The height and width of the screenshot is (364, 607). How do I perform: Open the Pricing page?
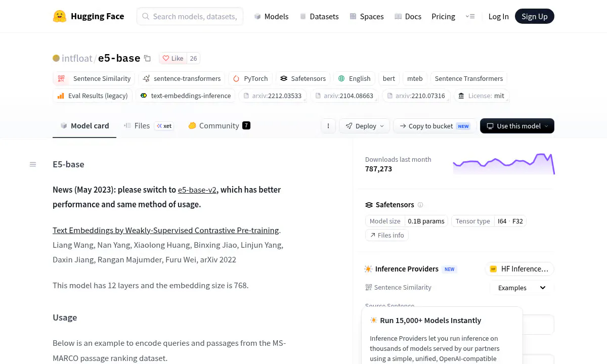point(443,16)
